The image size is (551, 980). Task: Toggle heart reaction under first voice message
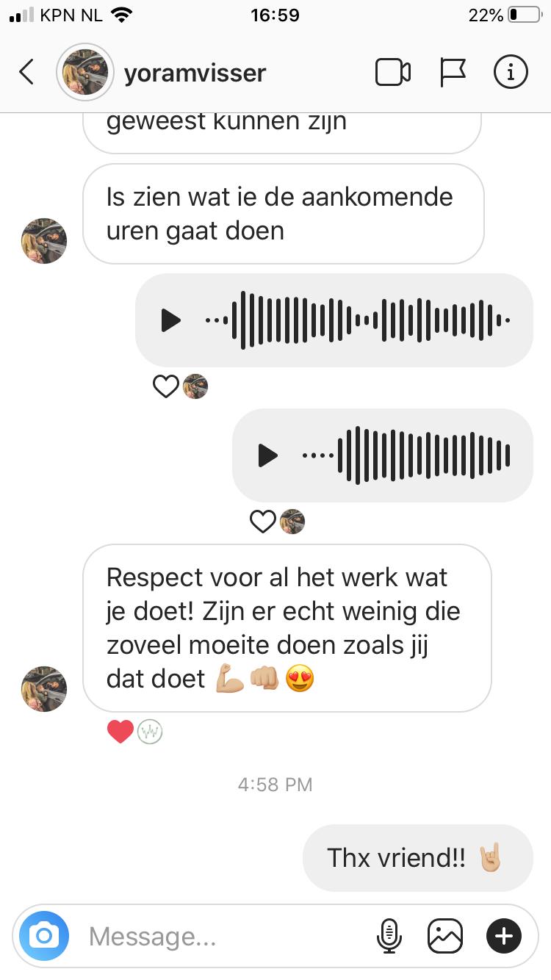(x=166, y=386)
